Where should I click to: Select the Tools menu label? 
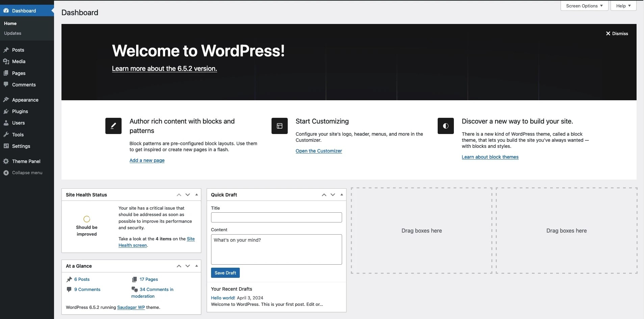pos(18,135)
